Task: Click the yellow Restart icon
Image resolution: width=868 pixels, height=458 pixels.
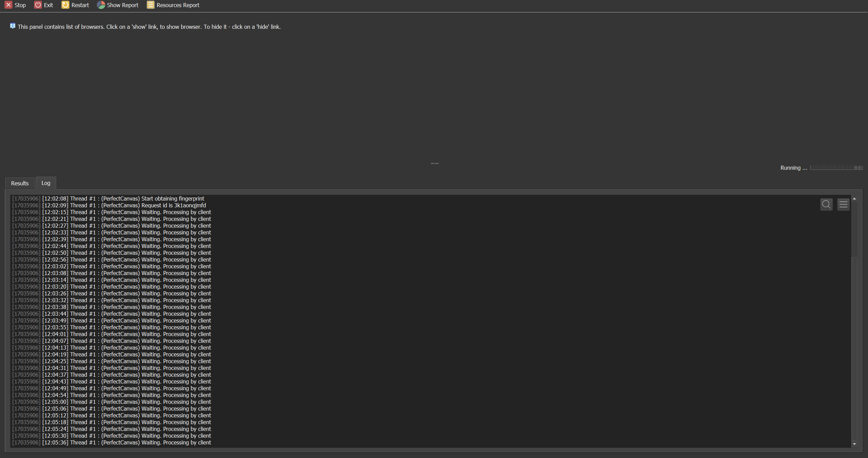Action: tap(65, 5)
